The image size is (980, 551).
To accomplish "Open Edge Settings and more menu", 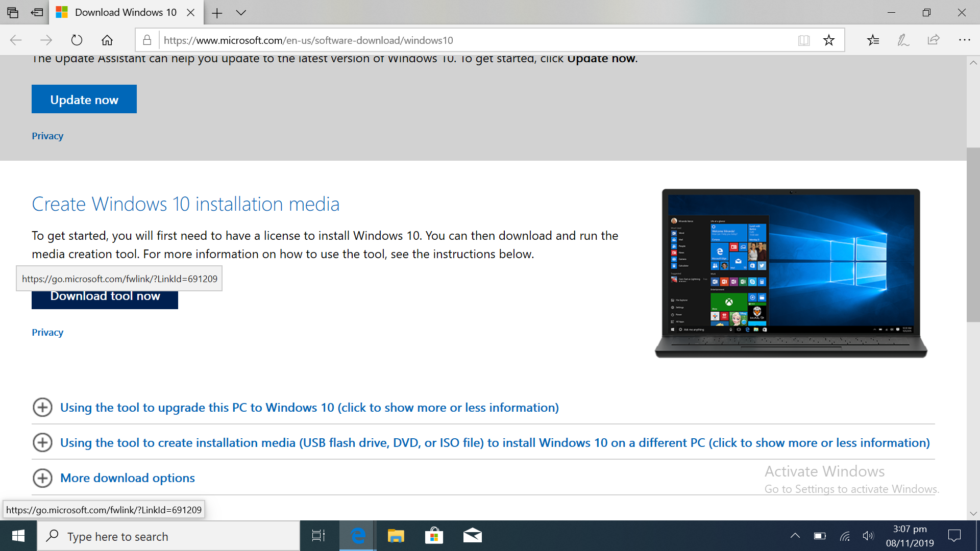I will [x=964, y=40].
